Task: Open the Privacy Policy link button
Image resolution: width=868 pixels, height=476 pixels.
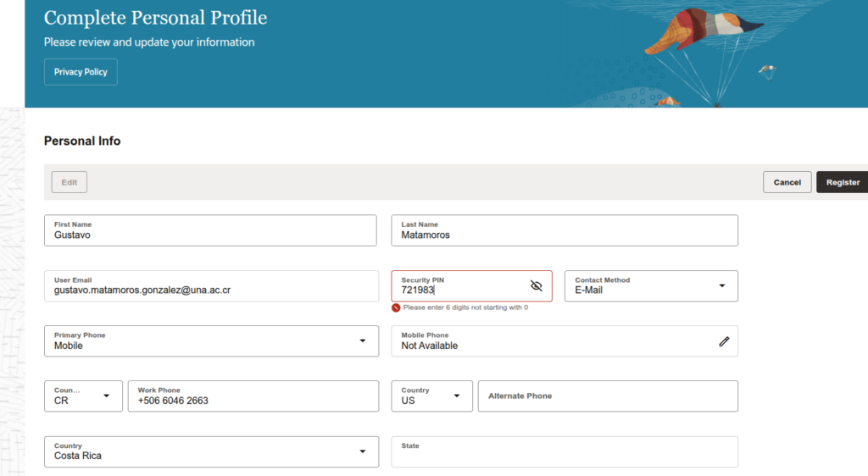Action: [81, 72]
